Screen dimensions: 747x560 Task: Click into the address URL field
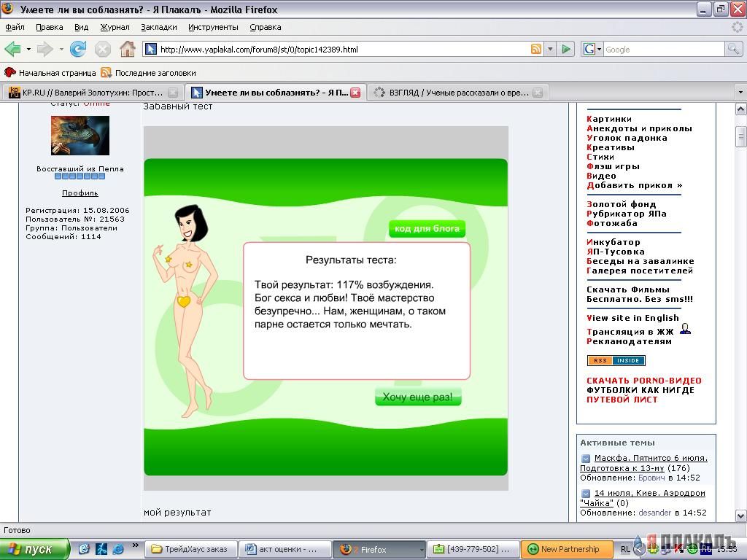(344, 49)
